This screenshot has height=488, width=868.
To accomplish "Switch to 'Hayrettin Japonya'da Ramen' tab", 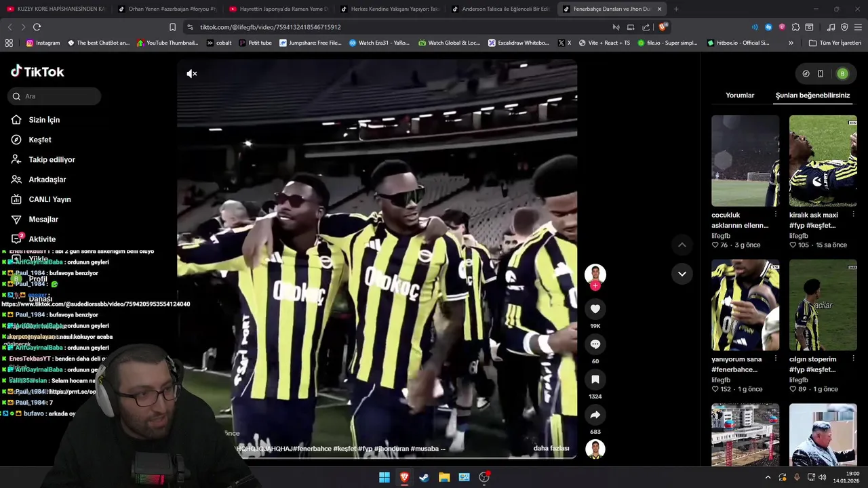I will point(279,9).
